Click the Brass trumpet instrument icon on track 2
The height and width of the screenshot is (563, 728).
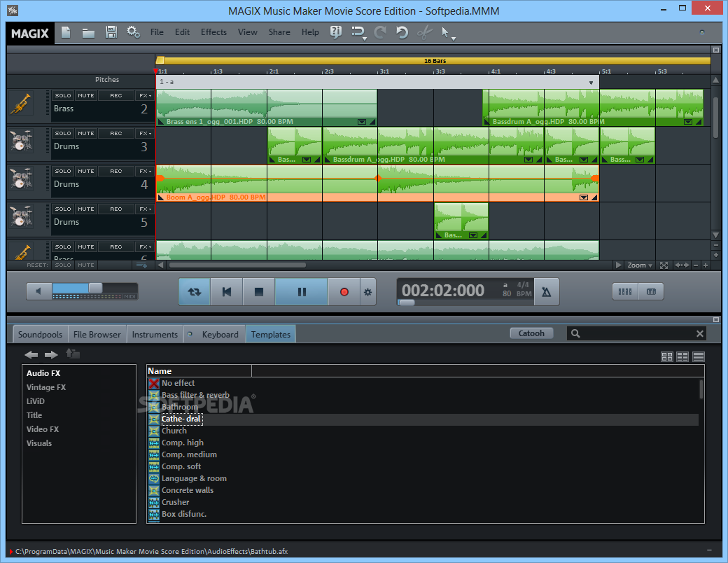(21, 104)
